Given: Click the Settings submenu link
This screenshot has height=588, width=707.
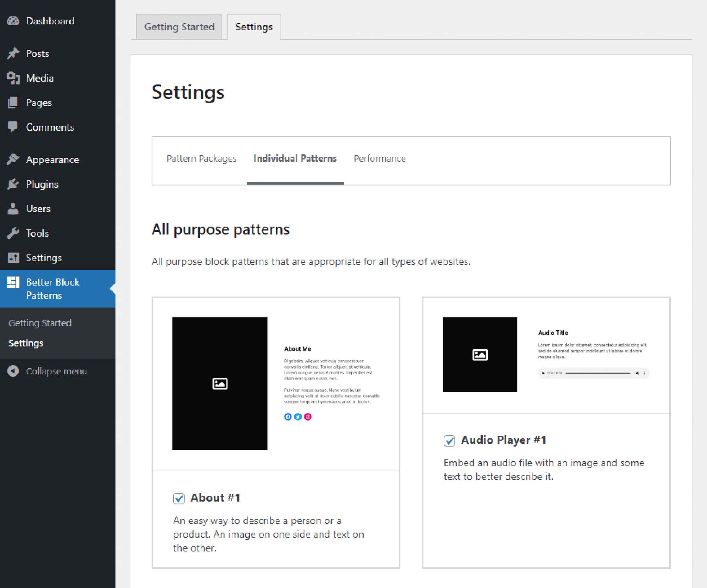Looking at the screenshot, I should pos(26,343).
